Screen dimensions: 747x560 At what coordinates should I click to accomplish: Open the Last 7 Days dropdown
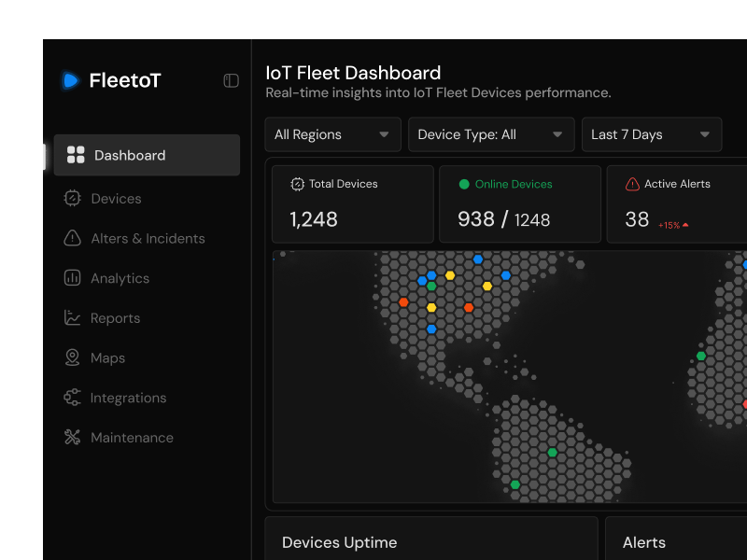click(652, 134)
